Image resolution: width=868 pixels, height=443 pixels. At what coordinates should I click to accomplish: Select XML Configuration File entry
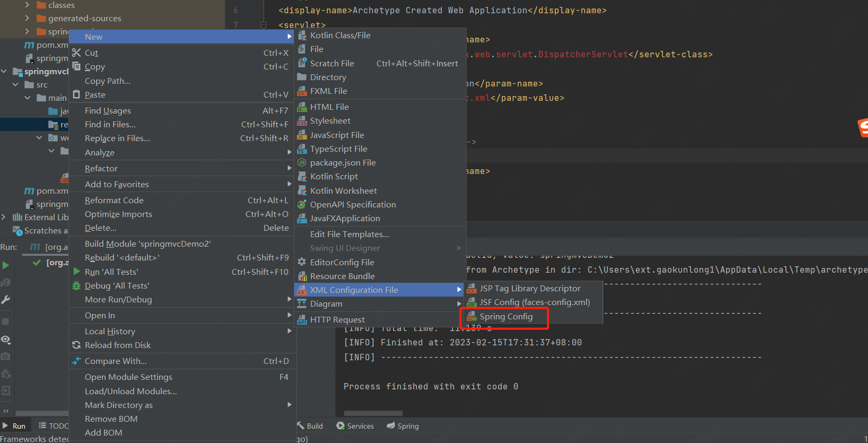380,290
